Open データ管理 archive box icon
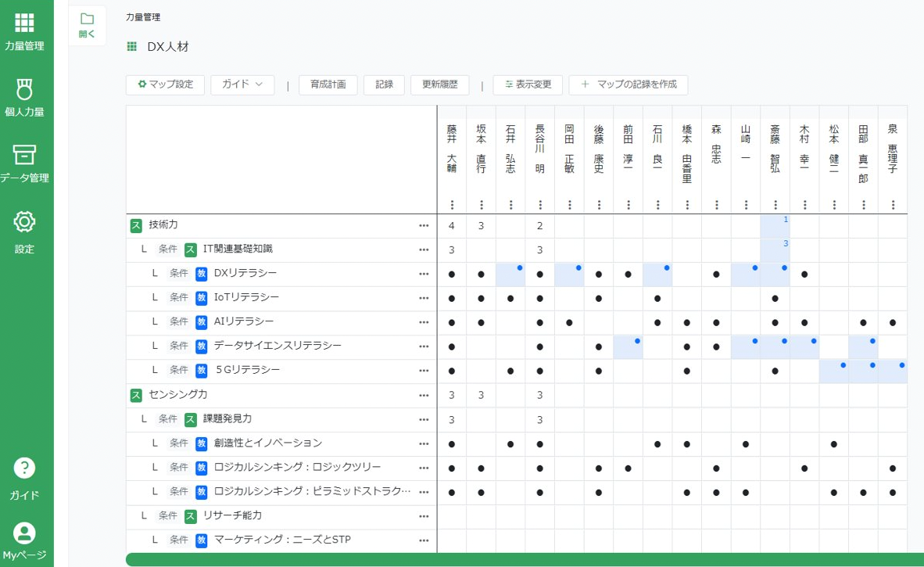 [24, 154]
